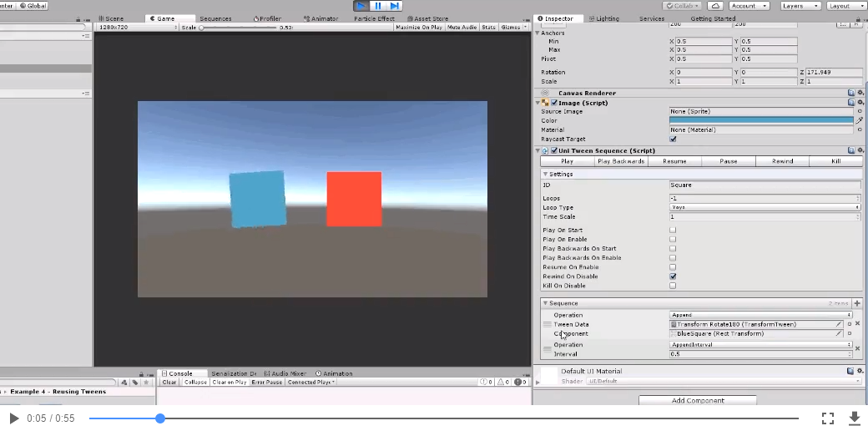868x431 pixels.
Task: Click the Kill tween button
Action: click(836, 161)
